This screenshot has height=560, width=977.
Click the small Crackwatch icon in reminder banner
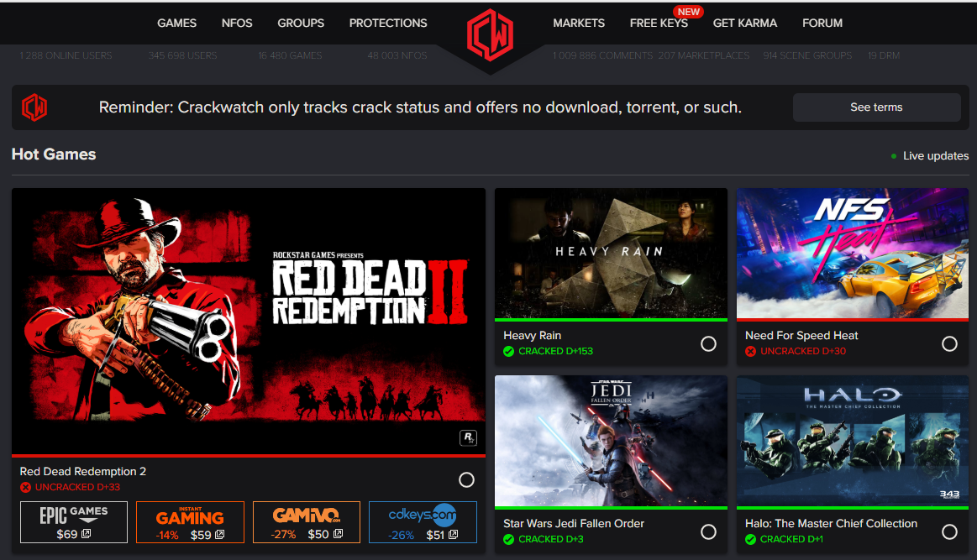pyautogui.click(x=34, y=107)
